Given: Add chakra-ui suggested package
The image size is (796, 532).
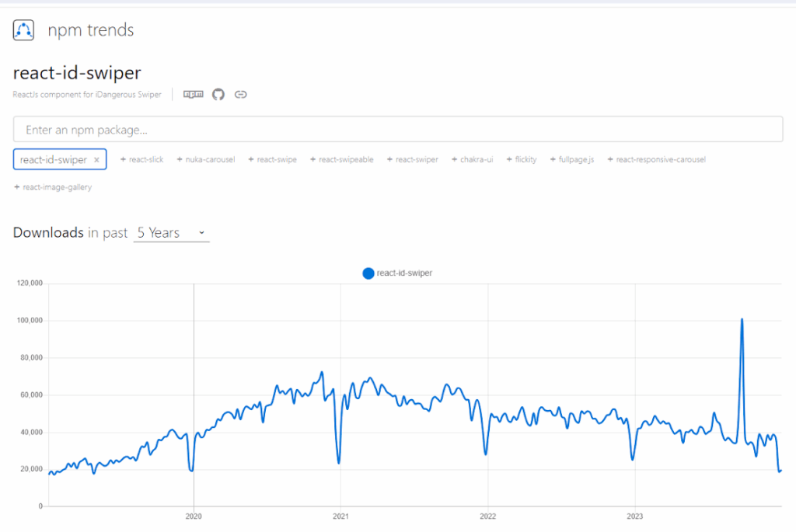Looking at the screenshot, I should 472,160.
